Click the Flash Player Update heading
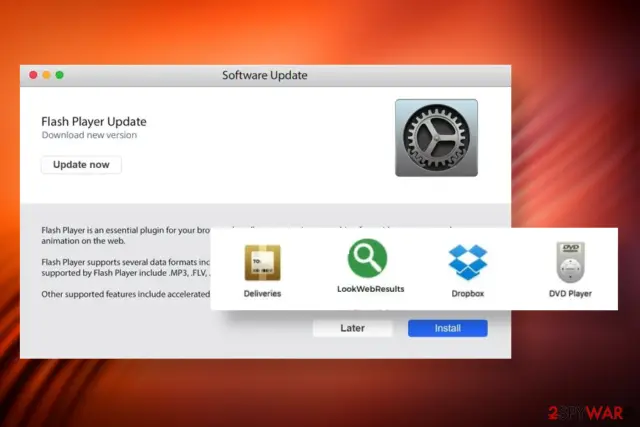The image size is (640, 427). 94,122
